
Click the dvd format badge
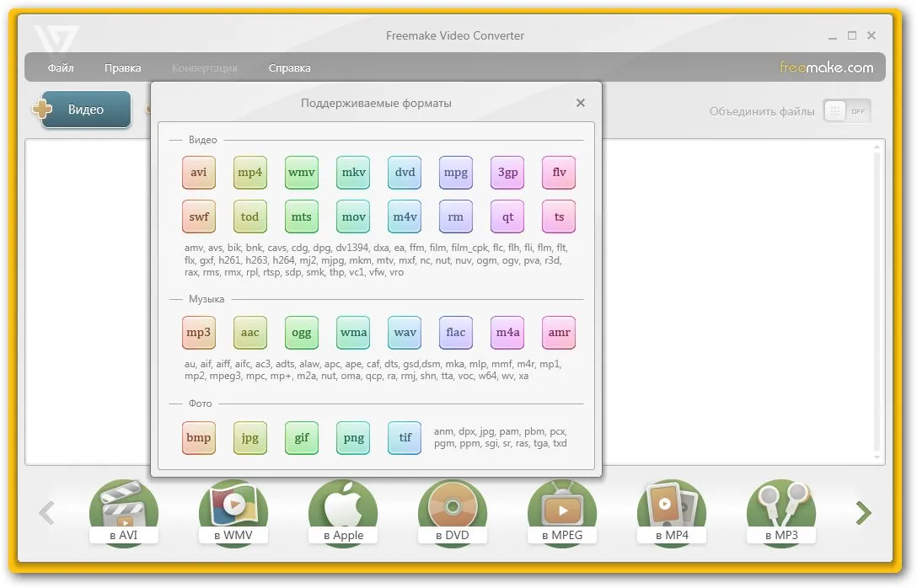point(405,173)
